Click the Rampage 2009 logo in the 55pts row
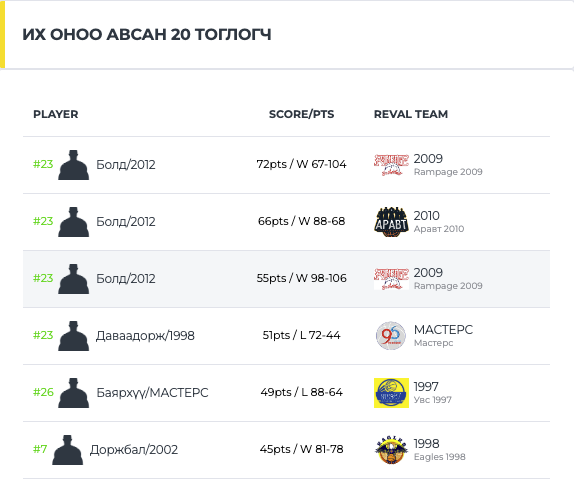 coord(391,279)
